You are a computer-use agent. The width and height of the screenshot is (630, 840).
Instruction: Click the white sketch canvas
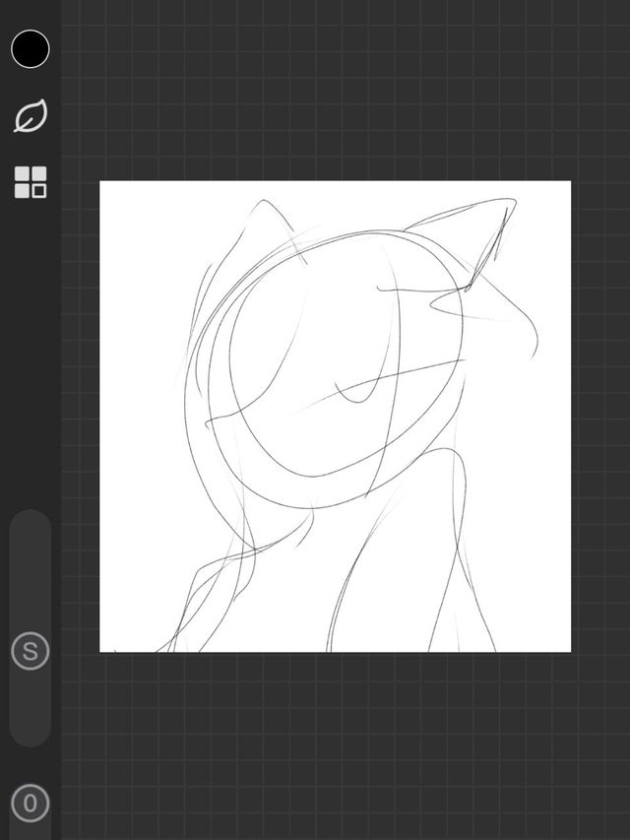pos(336,417)
